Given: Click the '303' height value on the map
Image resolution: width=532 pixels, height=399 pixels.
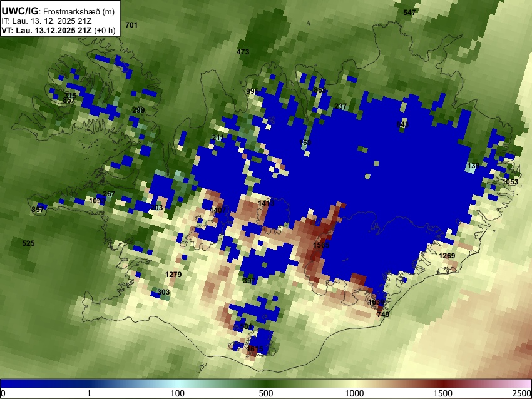Looking at the screenshot, I should click(x=163, y=292).
